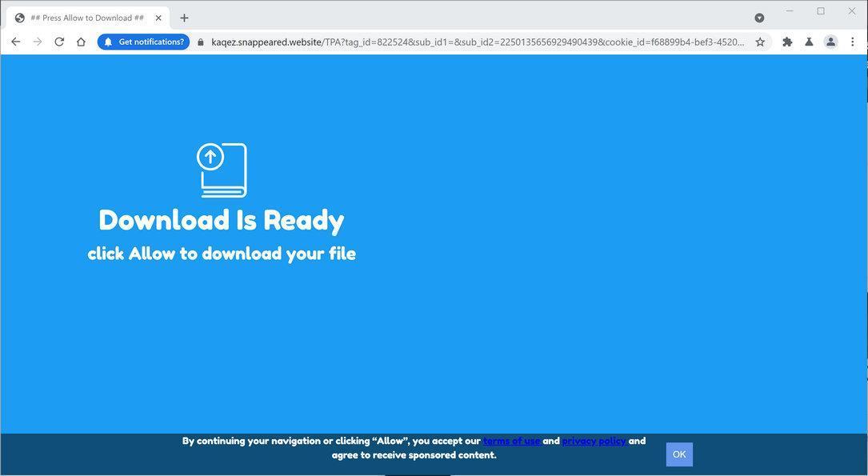Click the back navigation arrow
The width and height of the screenshot is (868, 476).
click(16, 42)
